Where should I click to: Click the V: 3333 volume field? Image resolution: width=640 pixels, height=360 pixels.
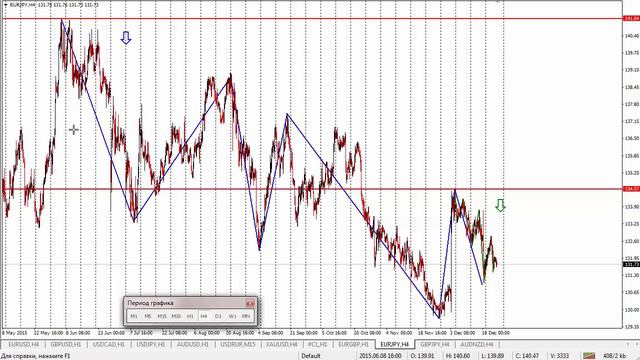coord(560,356)
